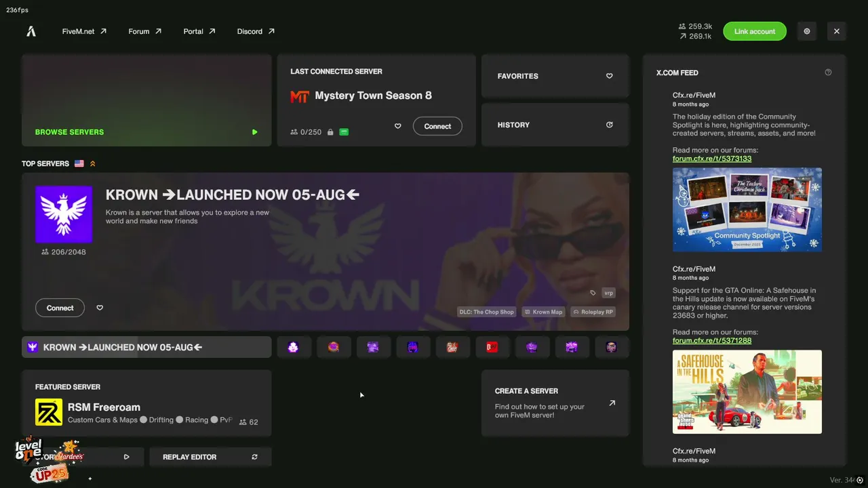Open the Community Spotlight image
The height and width of the screenshot is (488, 868).
point(747,209)
